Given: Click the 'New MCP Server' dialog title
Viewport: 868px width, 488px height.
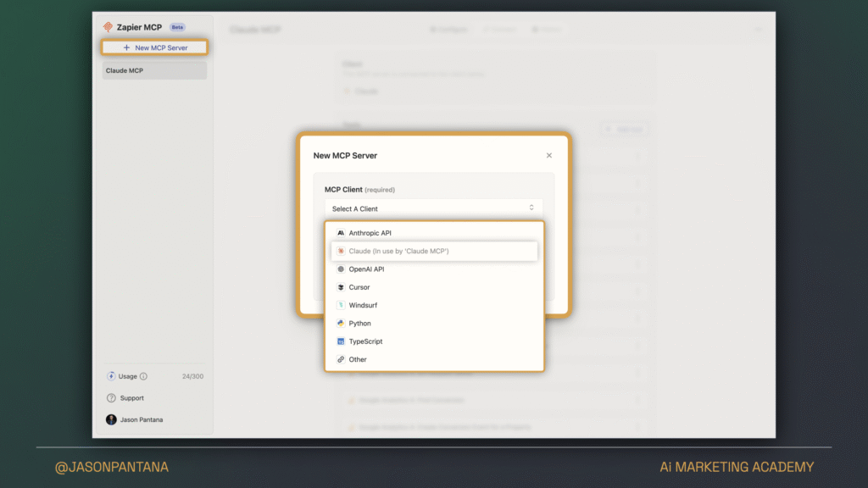Looking at the screenshot, I should point(346,156).
